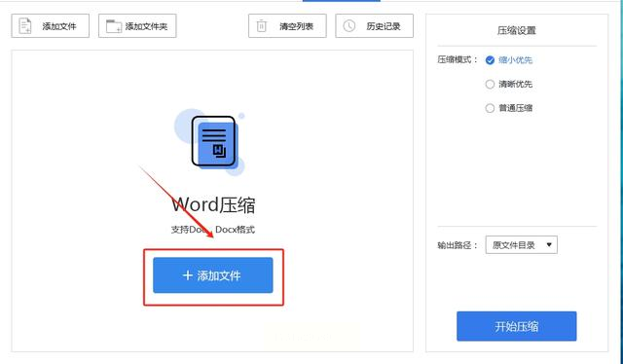This screenshot has height=364, width=623.
Task: Click the 清空列表 toolbar label
Action: click(x=296, y=26)
